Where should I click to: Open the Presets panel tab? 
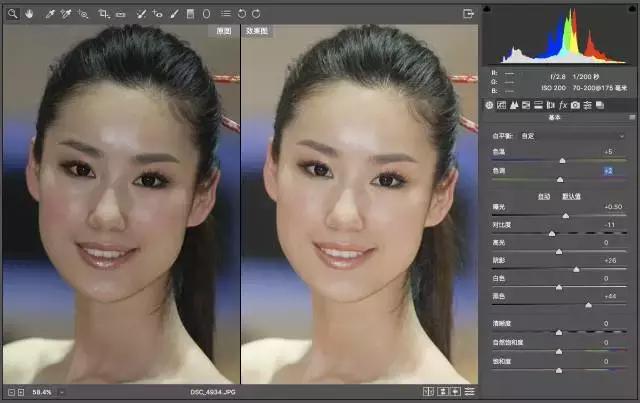coord(587,105)
